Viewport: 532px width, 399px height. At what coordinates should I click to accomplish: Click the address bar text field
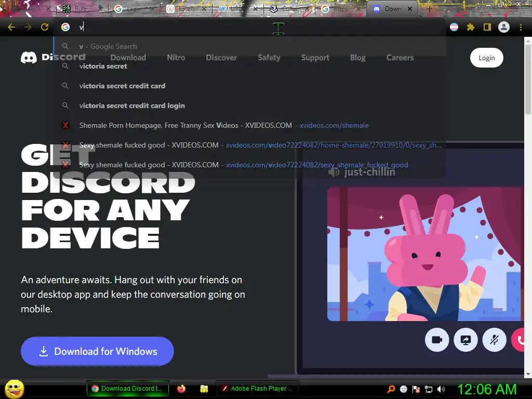point(249,27)
